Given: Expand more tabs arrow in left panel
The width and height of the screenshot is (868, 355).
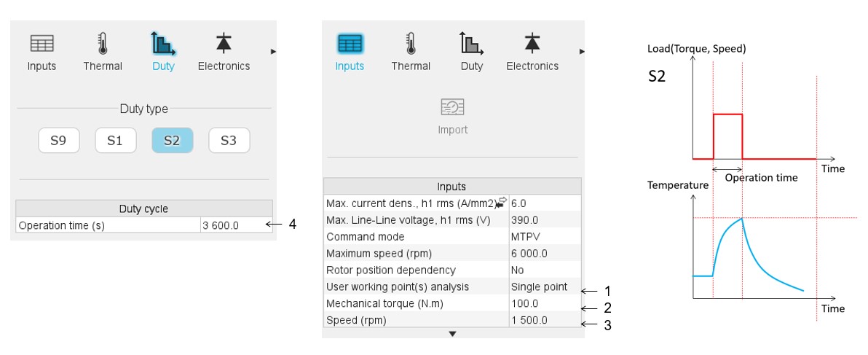Looking at the screenshot, I should coord(273,52).
